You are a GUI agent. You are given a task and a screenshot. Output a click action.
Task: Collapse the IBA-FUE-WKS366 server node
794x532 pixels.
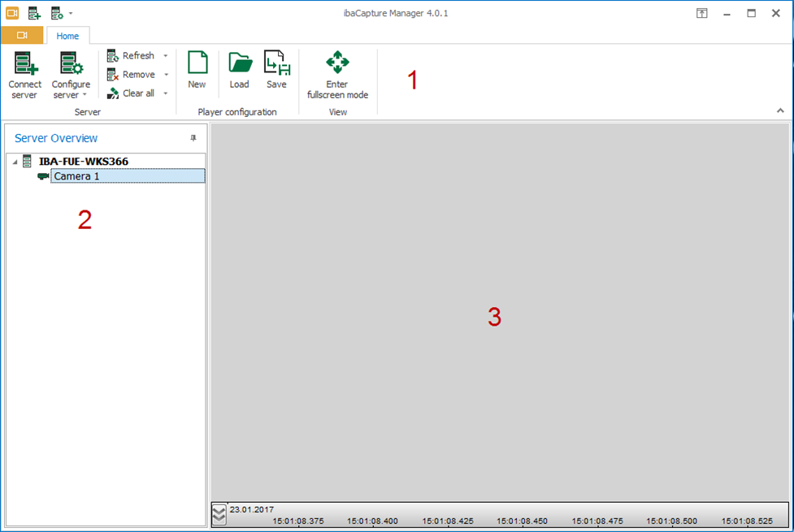click(15, 162)
